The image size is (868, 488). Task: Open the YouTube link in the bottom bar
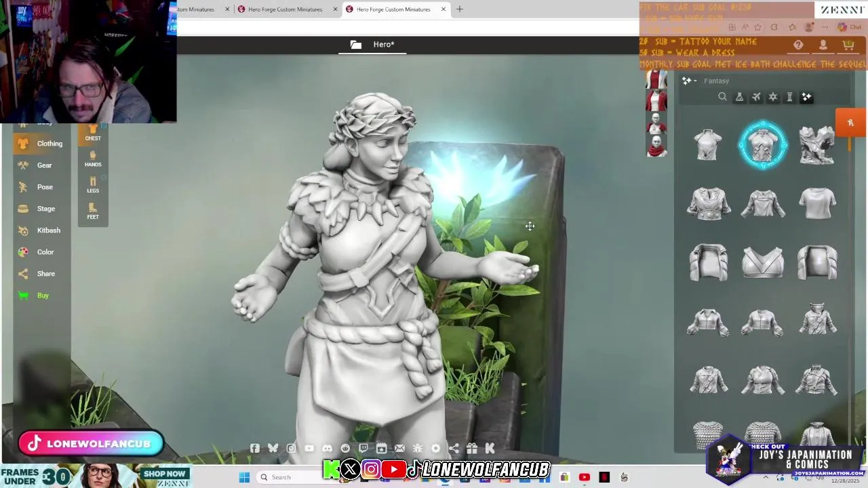point(309,448)
